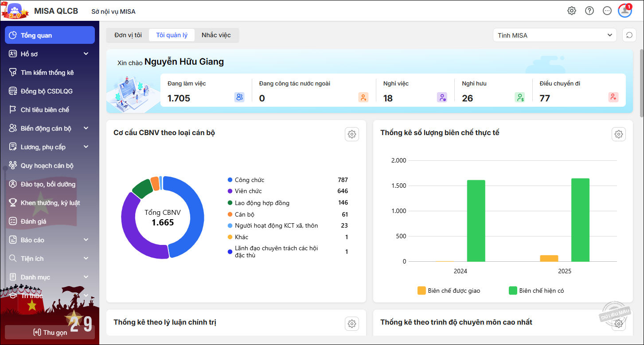Click the refresh icon beside Tỉnh MISA
The image size is (644, 345).
click(x=629, y=35)
